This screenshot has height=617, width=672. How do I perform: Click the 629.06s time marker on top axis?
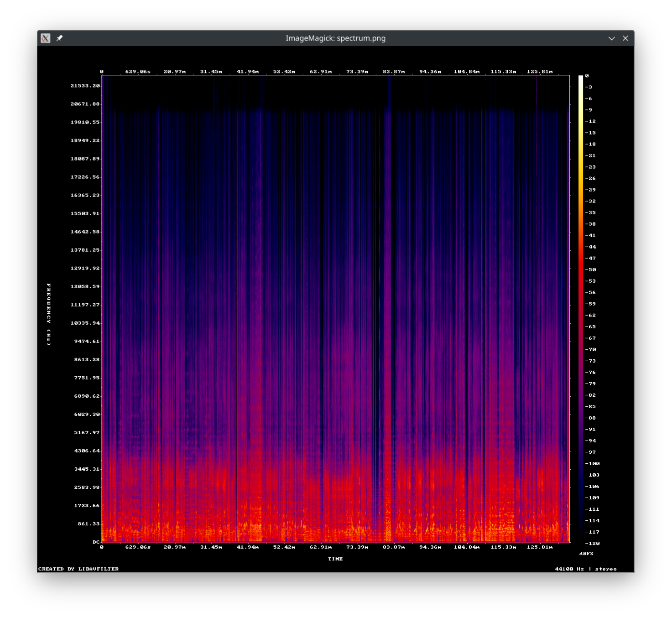coord(137,71)
